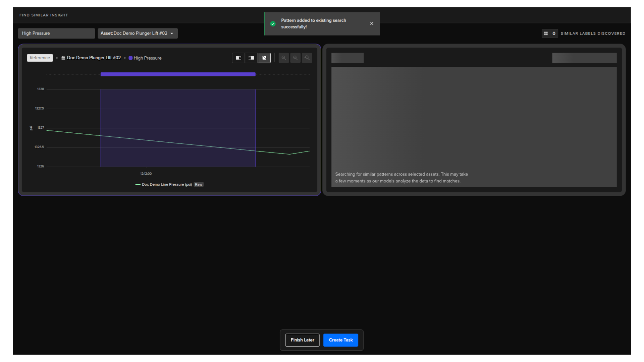Click the High Pressure label name field
The height and width of the screenshot is (362, 644).
click(56, 33)
